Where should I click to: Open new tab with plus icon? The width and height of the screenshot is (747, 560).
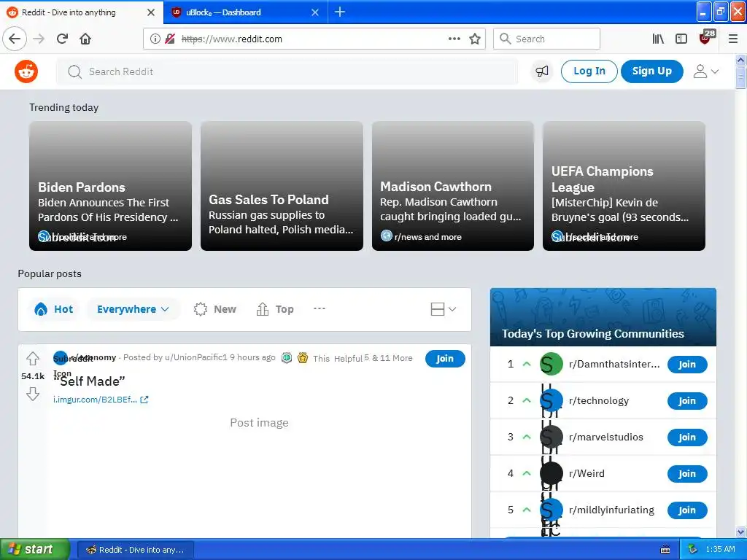click(x=340, y=12)
